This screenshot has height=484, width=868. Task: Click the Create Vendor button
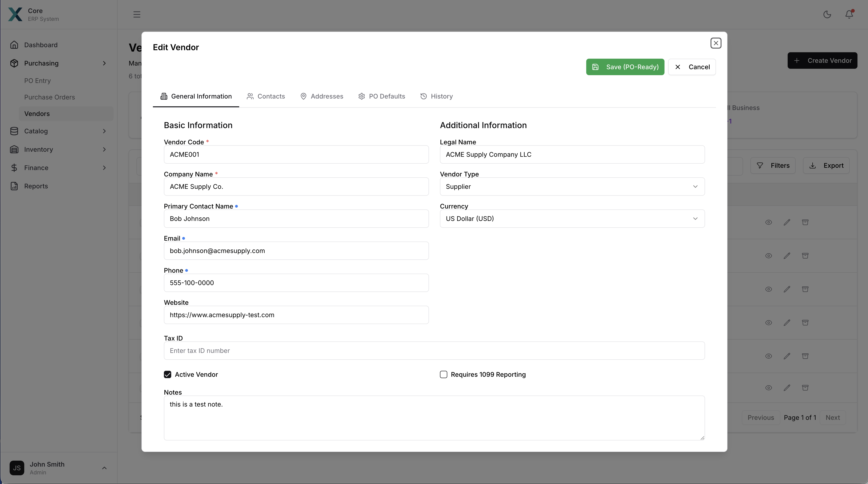[x=822, y=60]
